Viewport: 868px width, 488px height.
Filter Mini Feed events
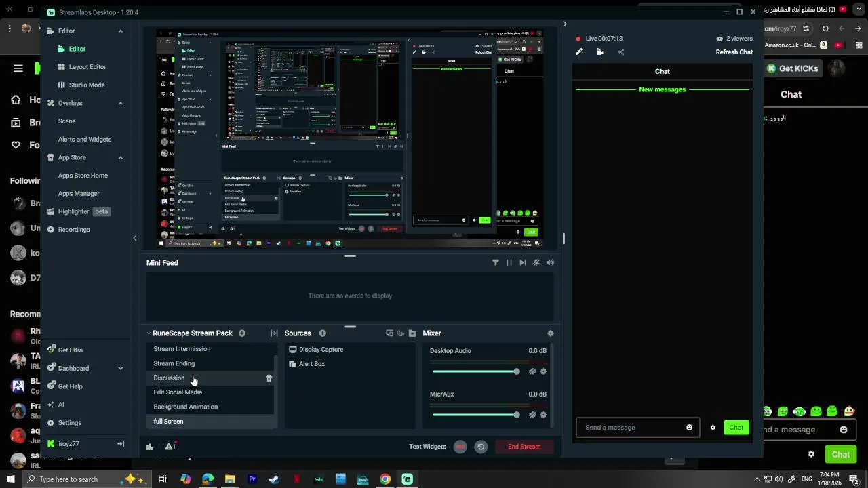(x=496, y=263)
